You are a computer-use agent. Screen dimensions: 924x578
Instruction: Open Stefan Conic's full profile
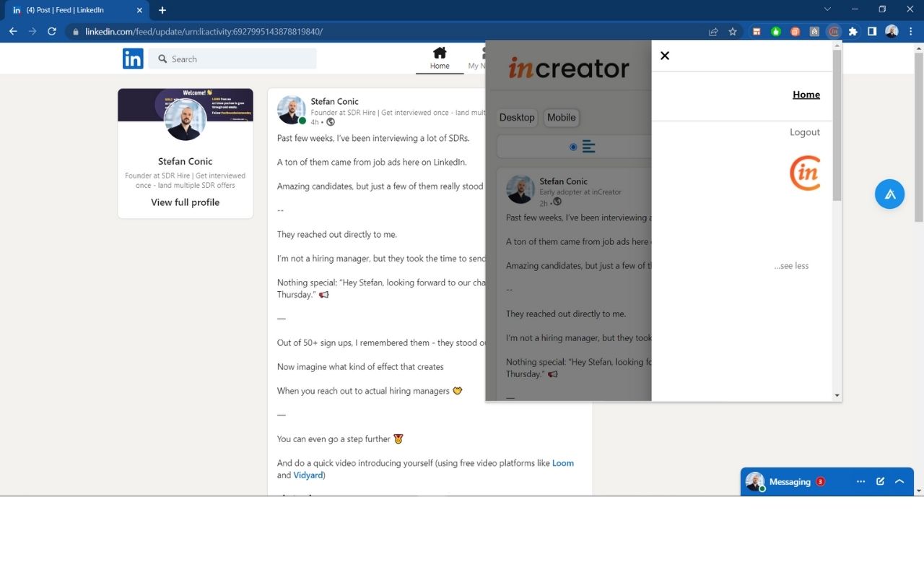185,202
